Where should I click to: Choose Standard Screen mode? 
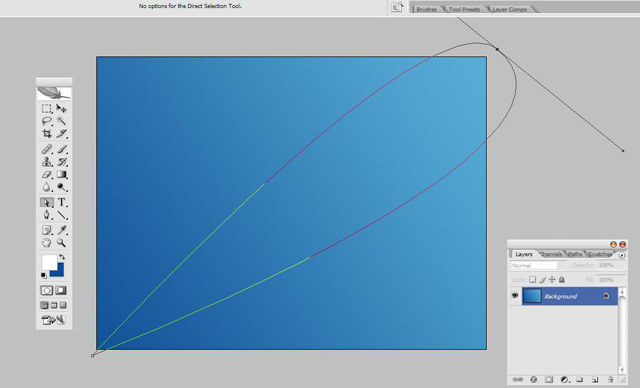point(44,305)
